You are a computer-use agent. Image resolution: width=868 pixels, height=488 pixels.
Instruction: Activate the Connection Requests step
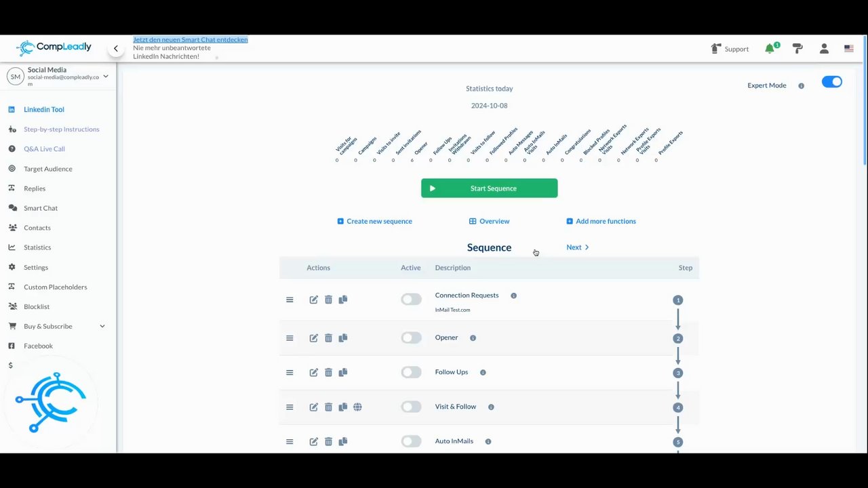[x=411, y=299]
